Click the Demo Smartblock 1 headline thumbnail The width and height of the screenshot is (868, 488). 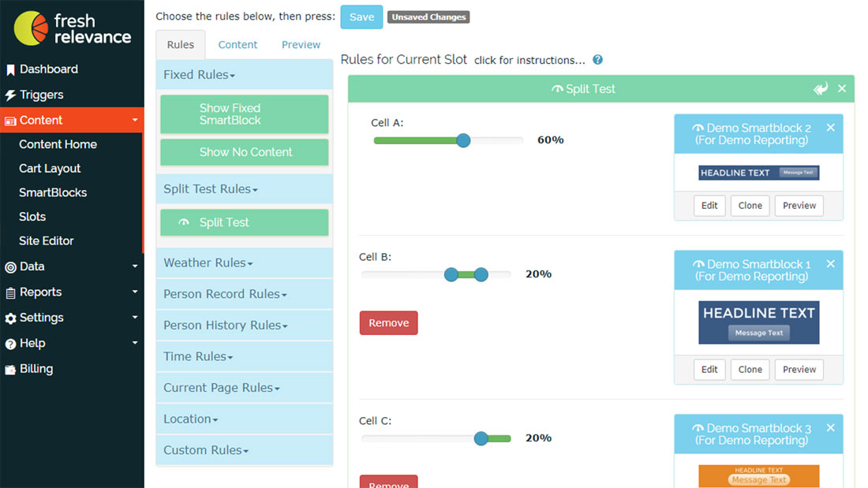coord(758,322)
